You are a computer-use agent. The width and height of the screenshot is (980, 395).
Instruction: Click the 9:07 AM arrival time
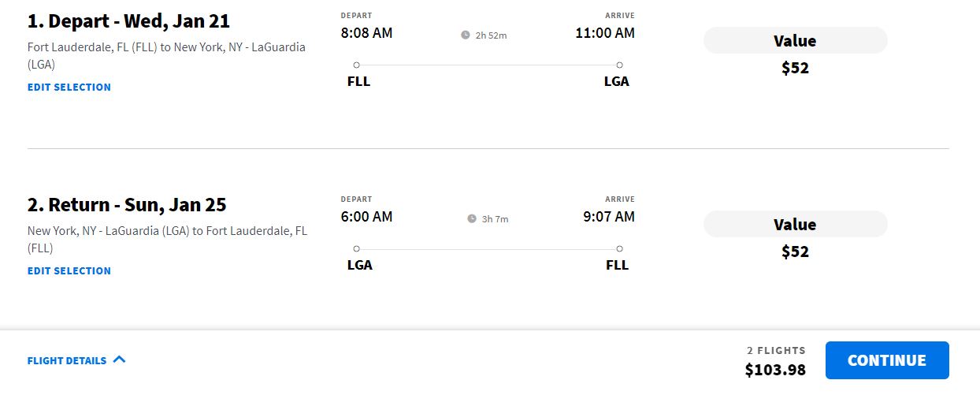pyautogui.click(x=609, y=217)
